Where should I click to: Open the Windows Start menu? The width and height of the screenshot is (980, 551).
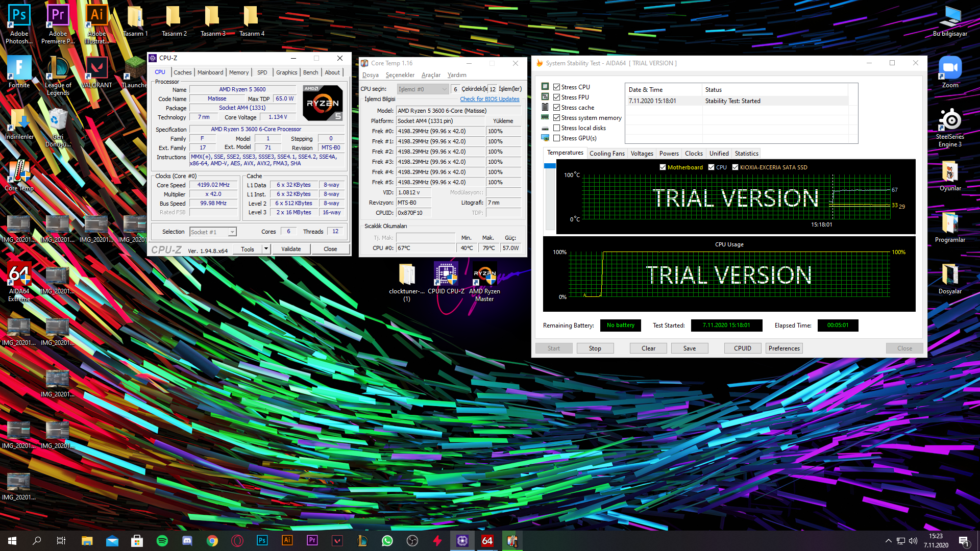[12, 541]
